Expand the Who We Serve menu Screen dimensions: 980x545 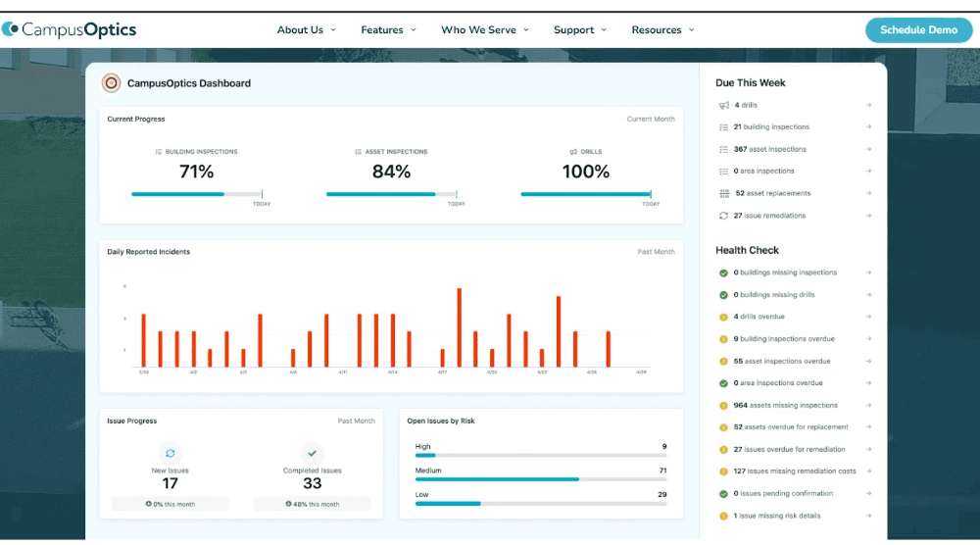(484, 30)
